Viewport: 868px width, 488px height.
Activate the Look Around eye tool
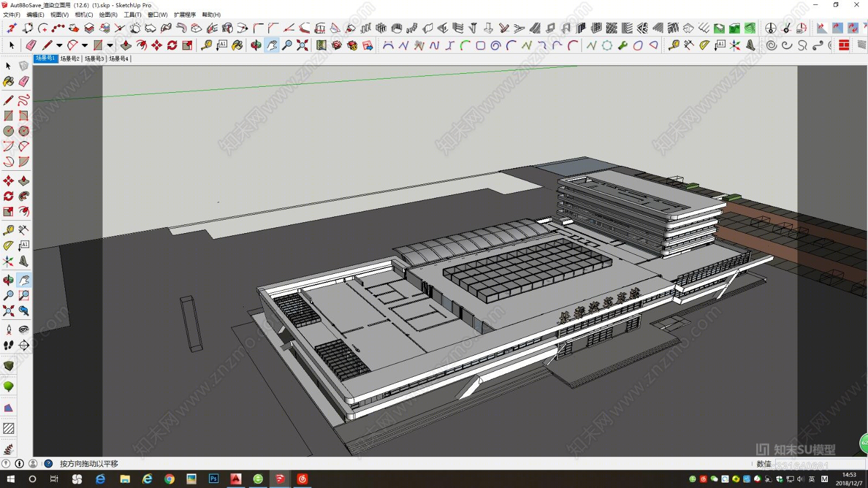coord(23,330)
